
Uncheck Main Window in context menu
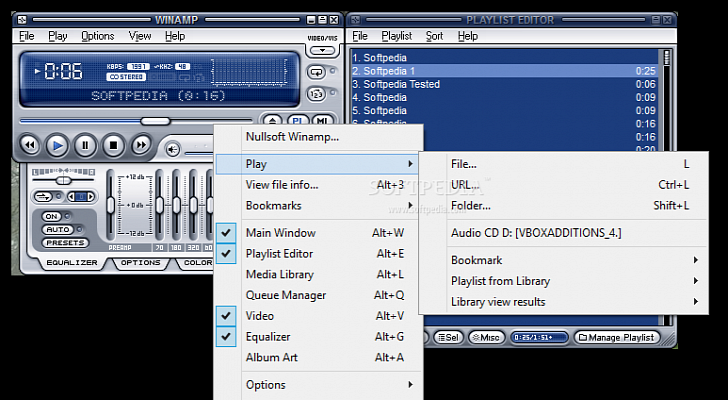pyautogui.click(x=280, y=233)
